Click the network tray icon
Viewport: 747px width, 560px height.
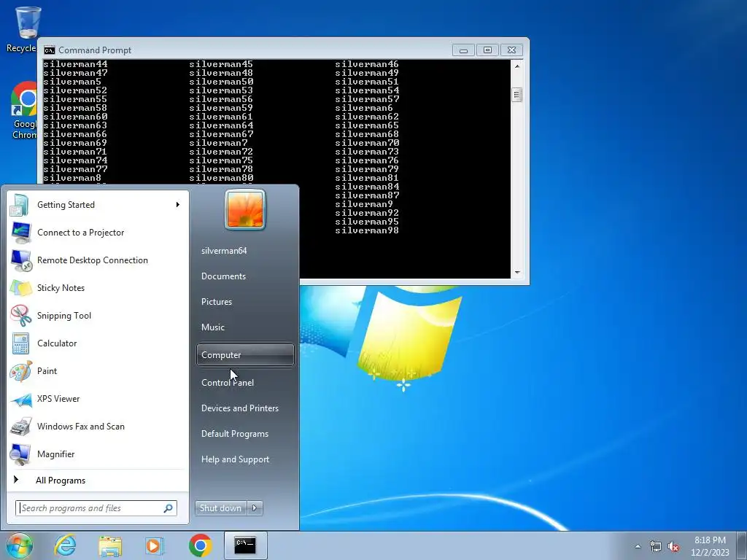tap(656, 547)
